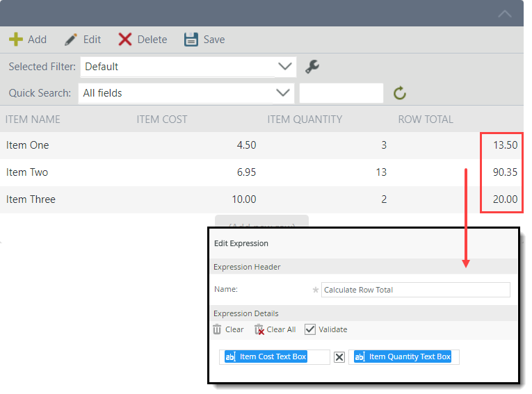532x394 pixels.
Task: Select the Item Cost Text Box token
Action: coord(266,356)
